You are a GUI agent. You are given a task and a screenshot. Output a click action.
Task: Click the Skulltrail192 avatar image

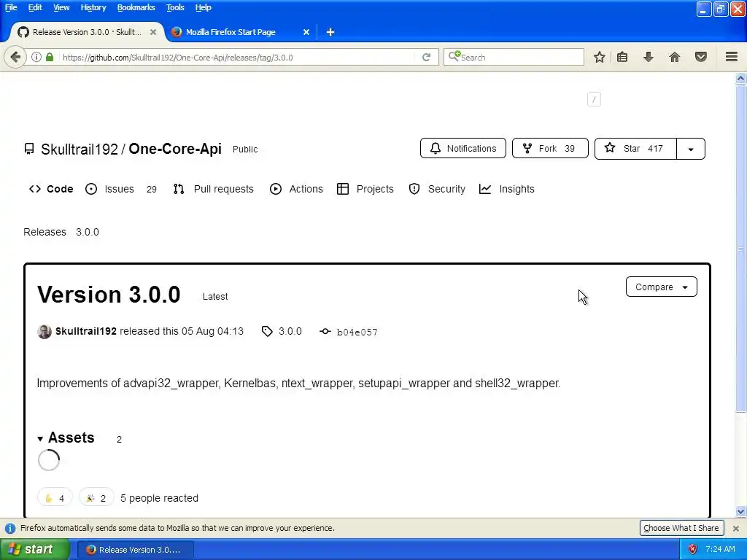click(x=44, y=332)
